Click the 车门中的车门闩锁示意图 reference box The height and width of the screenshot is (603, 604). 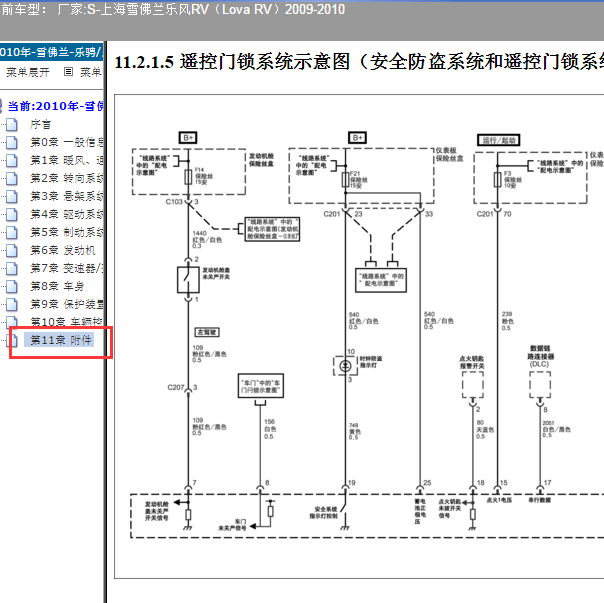[x=261, y=386]
